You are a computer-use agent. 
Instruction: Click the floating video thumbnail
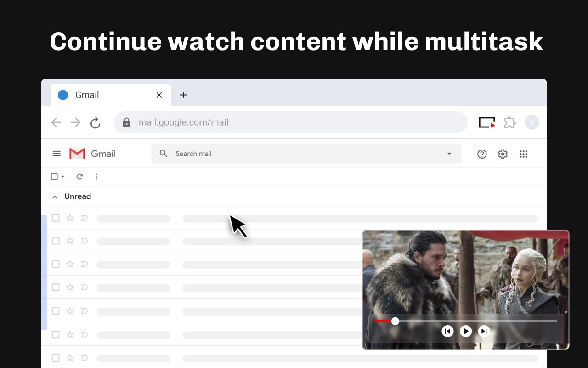[x=466, y=290]
